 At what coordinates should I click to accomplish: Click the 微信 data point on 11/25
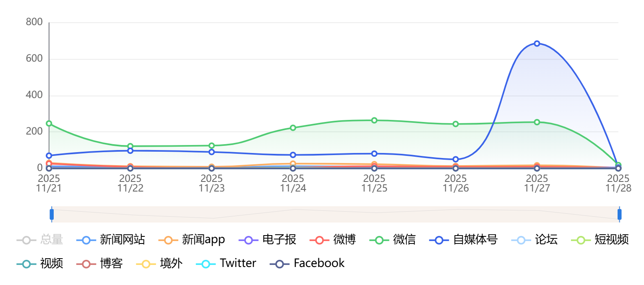click(x=374, y=120)
